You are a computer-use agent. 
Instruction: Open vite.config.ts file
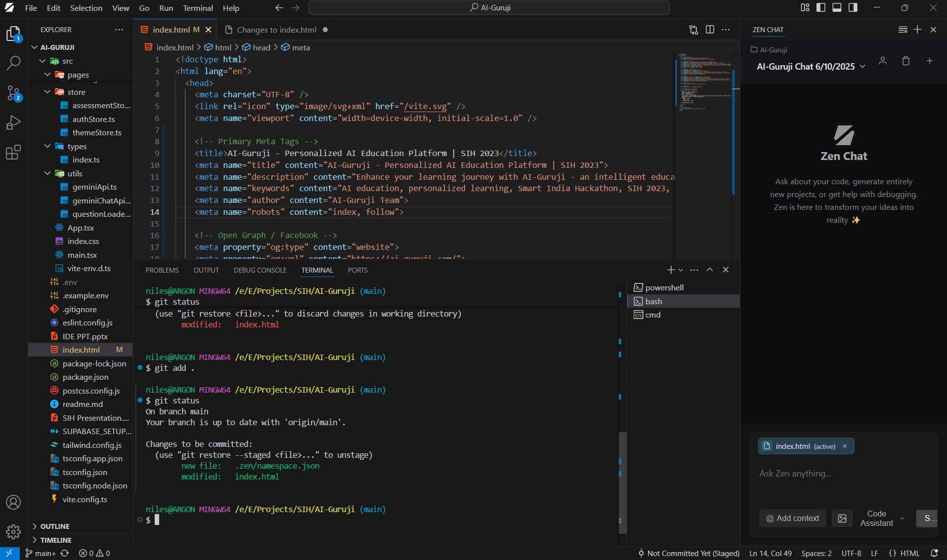pos(85,499)
